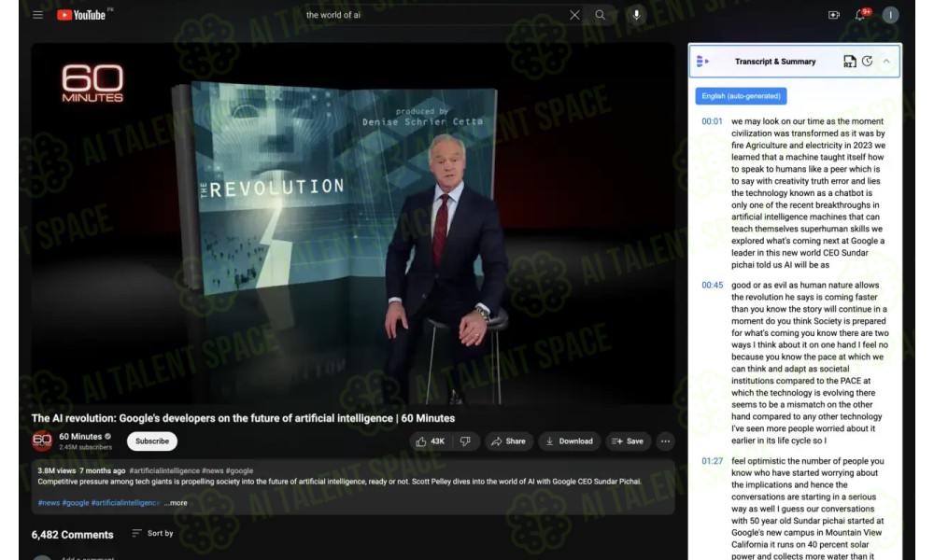The image size is (934, 560).
Task: Click the #google hashtag beside the view count
Action: 239,470
